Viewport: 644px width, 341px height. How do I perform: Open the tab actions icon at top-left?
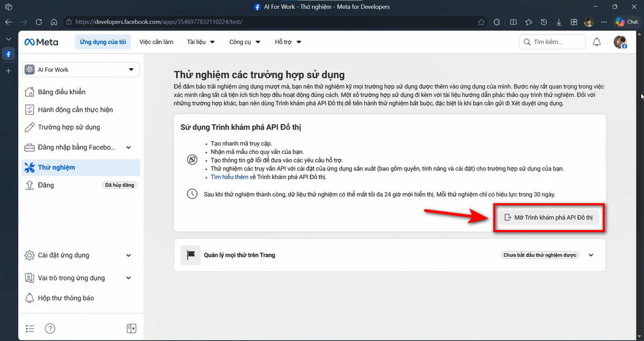9,7
